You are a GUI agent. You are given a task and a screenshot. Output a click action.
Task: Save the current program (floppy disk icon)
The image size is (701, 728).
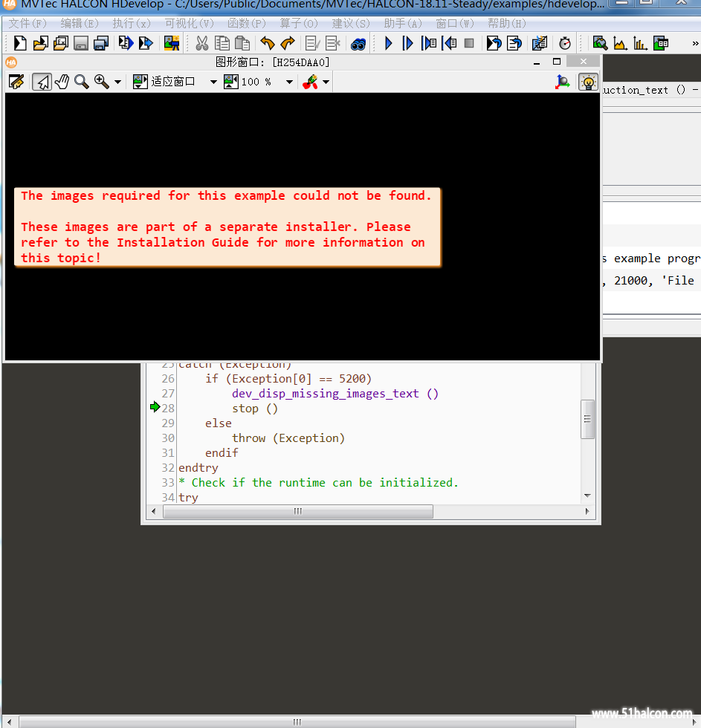coord(81,43)
